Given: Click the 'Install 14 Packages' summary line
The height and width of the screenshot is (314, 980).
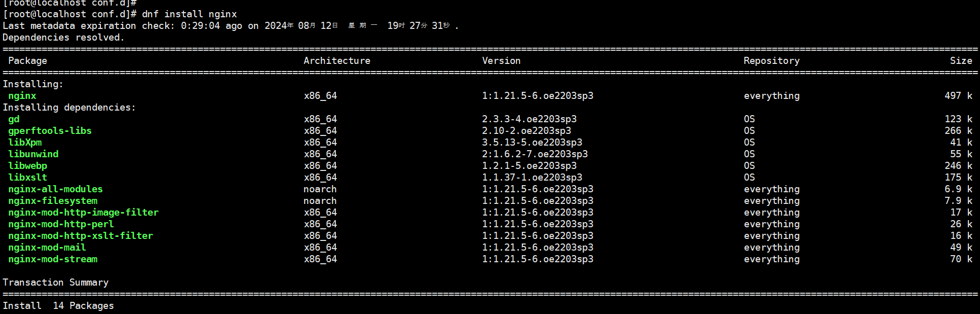Looking at the screenshot, I should point(58,306).
